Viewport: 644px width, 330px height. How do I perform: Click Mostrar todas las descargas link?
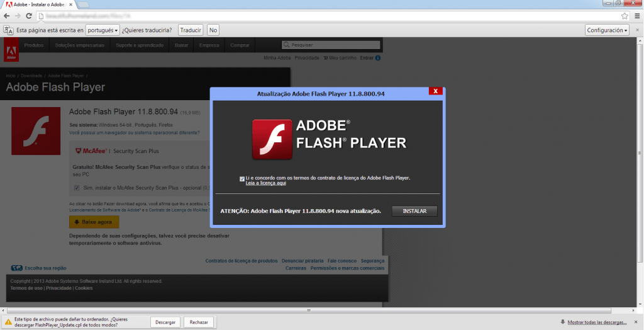tap(597, 322)
